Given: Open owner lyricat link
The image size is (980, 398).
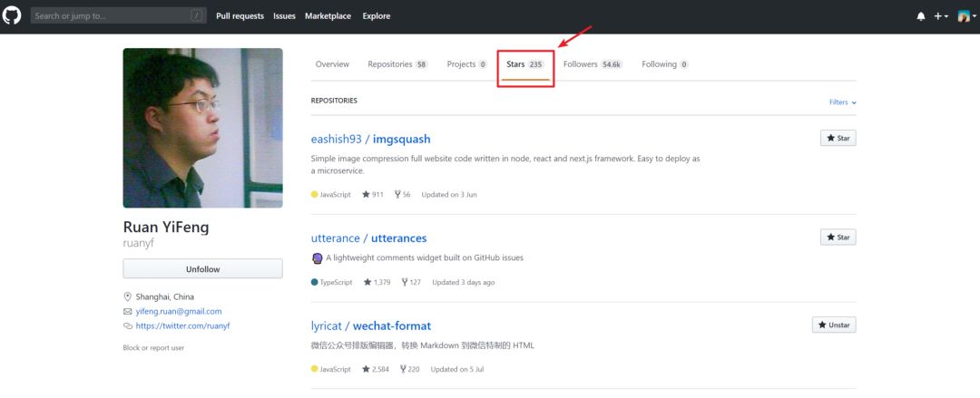Looking at the screenshot, I should point(327,325).
